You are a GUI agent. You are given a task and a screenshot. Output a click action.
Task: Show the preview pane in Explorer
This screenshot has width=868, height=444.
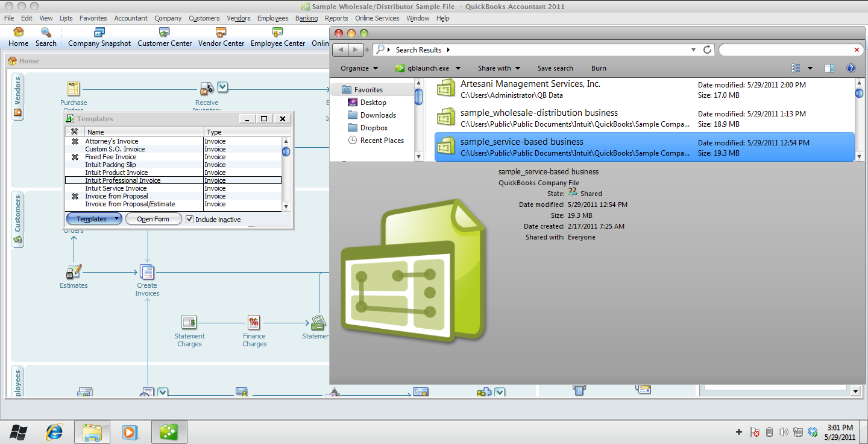pyautogui.click(x=829, y=68)
